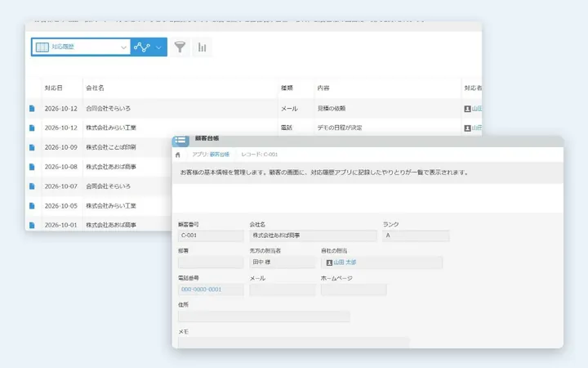The width and height of the screenshot is (588, 368).
Task: Click the 対応者 column header
Action: tap(473, 88)
